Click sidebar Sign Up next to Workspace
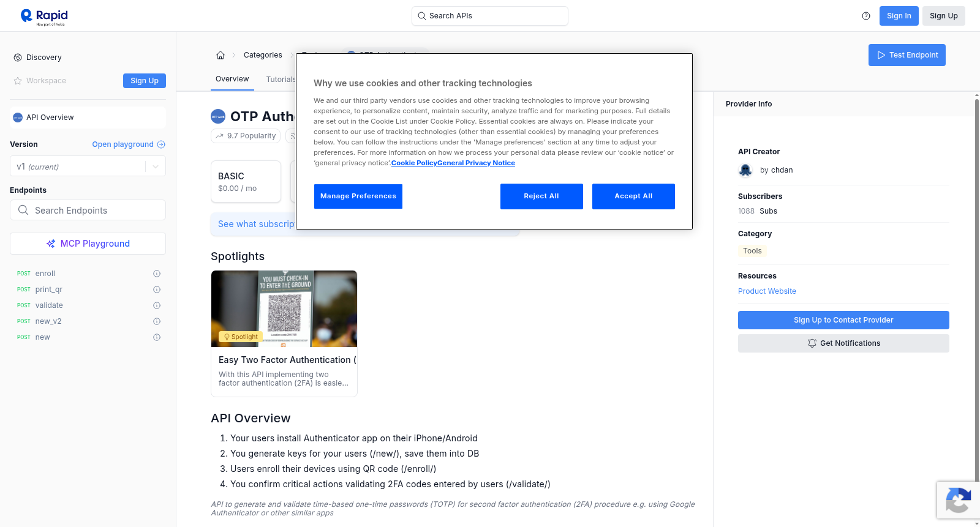This screenshot has height=527, width=980. (145, 81)
